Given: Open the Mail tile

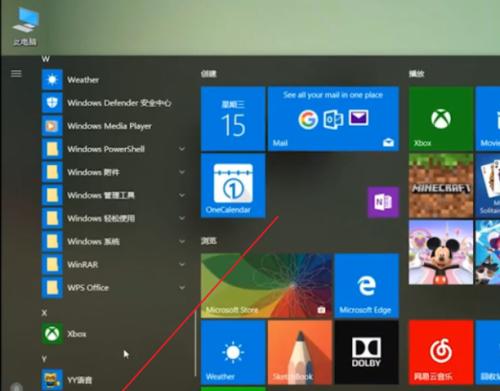Looking at the screenshot, I should [333, 119].
